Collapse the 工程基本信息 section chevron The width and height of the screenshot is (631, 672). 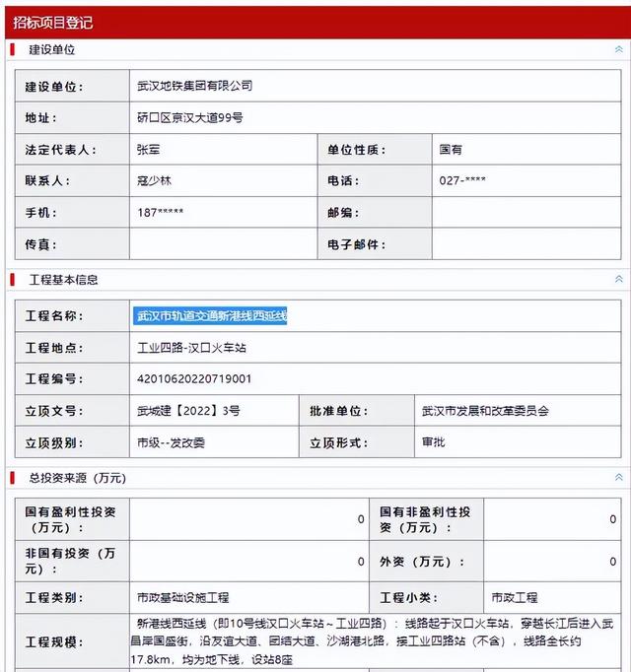click(618, 279)
